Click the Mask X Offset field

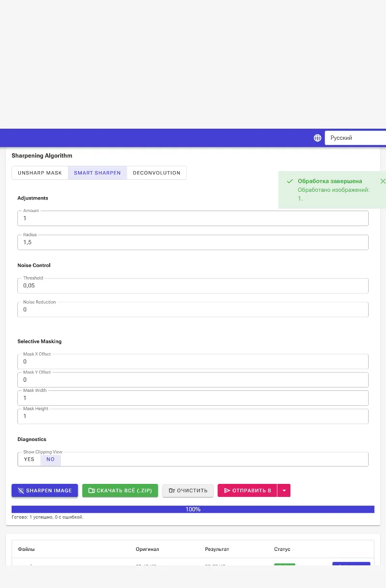click(x=193, y=361)
